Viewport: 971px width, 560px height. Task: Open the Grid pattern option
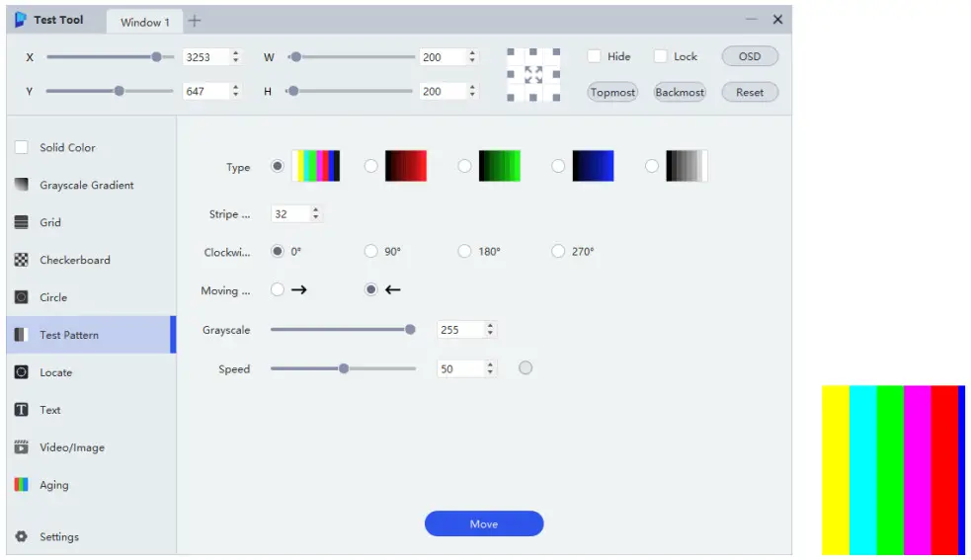click(x=91, y=222)
